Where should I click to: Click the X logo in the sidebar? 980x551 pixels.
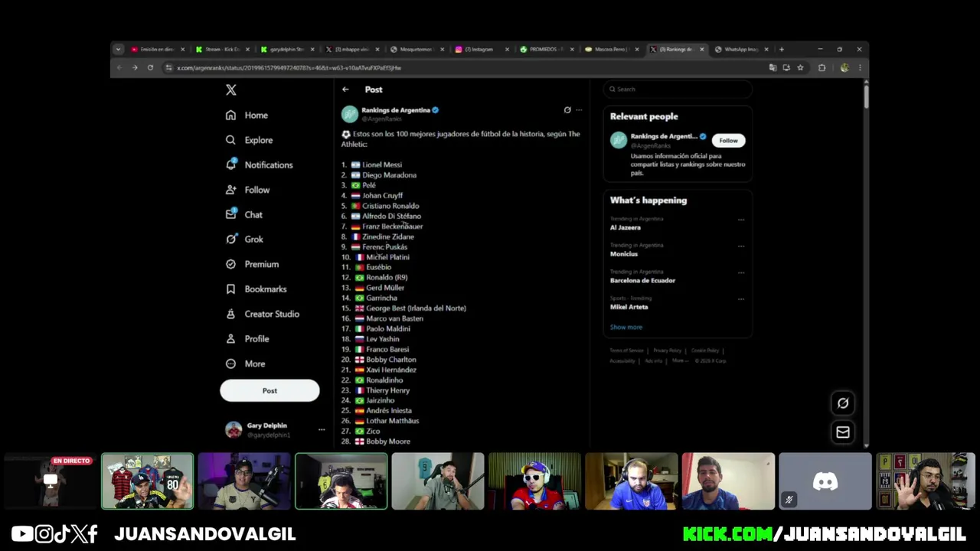(231, 90)
